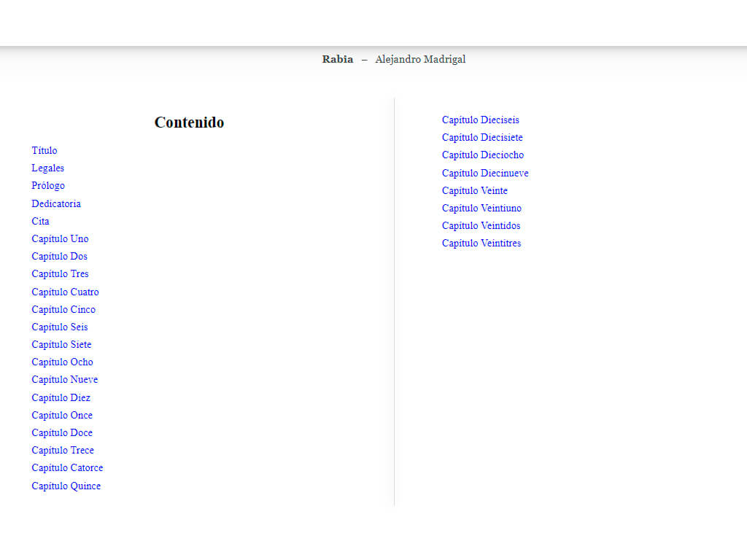
Task: Click the Capítulo Siete link
Action: [61, 345]
